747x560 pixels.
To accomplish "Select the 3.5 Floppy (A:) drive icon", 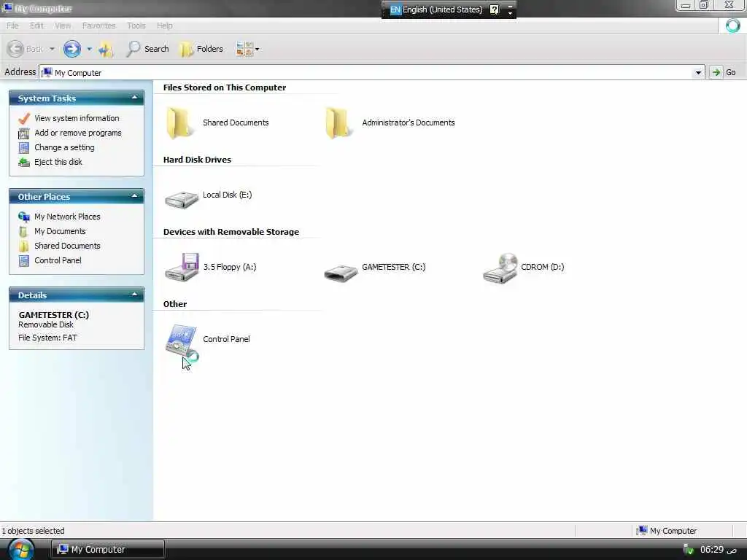I will click(182, 268).
